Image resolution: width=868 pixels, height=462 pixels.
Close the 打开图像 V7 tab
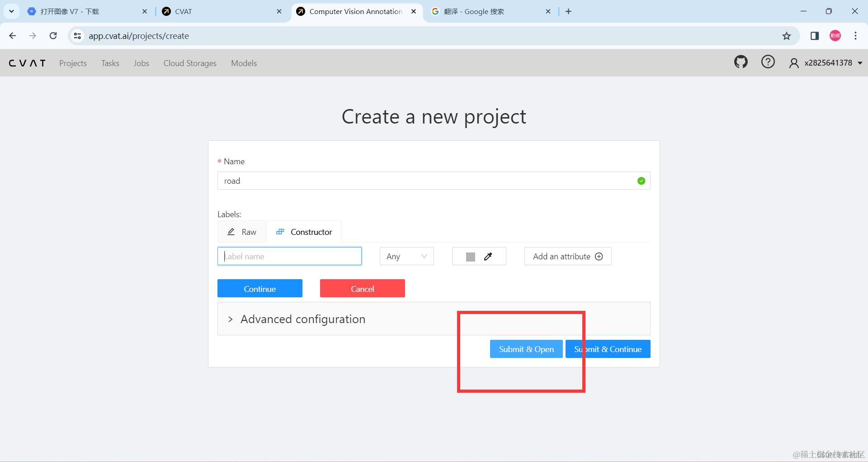pos(145,11)
